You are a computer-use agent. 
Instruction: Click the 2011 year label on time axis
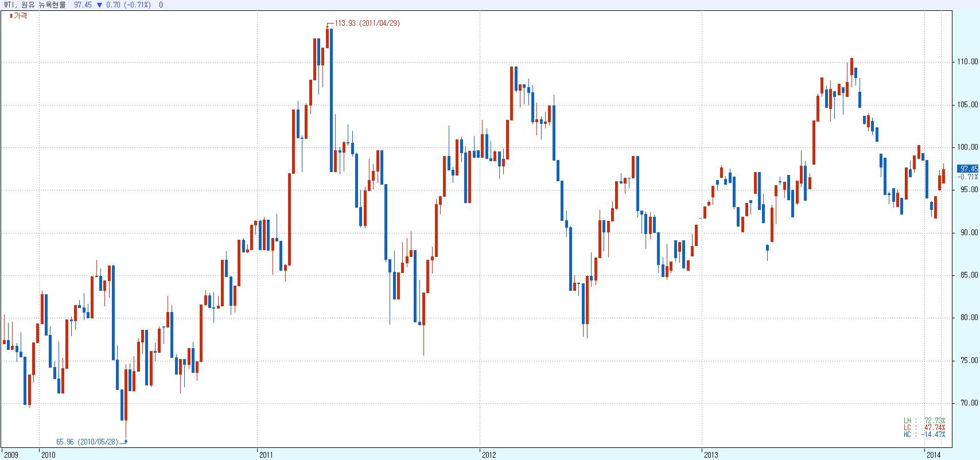266,455
